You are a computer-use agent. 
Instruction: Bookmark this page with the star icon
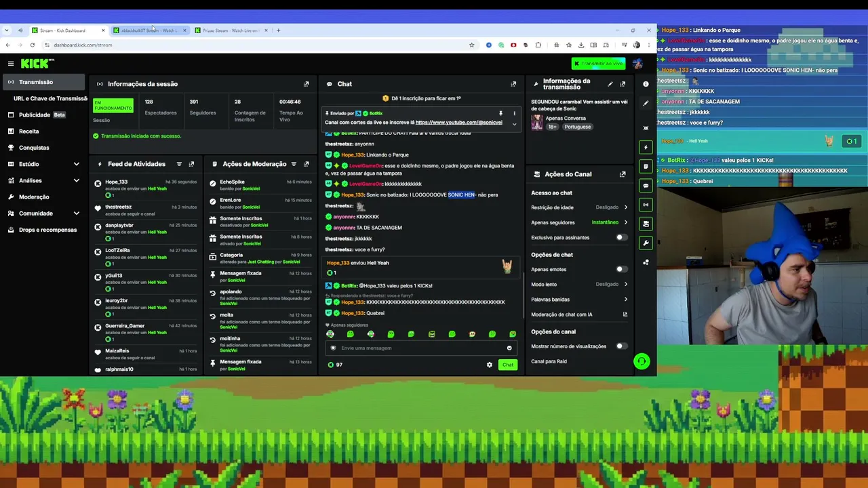[472, 45]
